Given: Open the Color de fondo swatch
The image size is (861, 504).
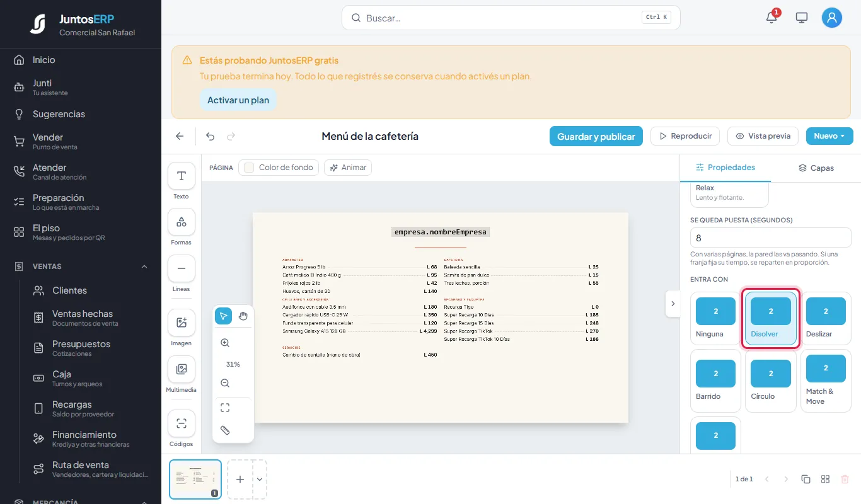Looking at the screenshot, I should tap(278, 168).
